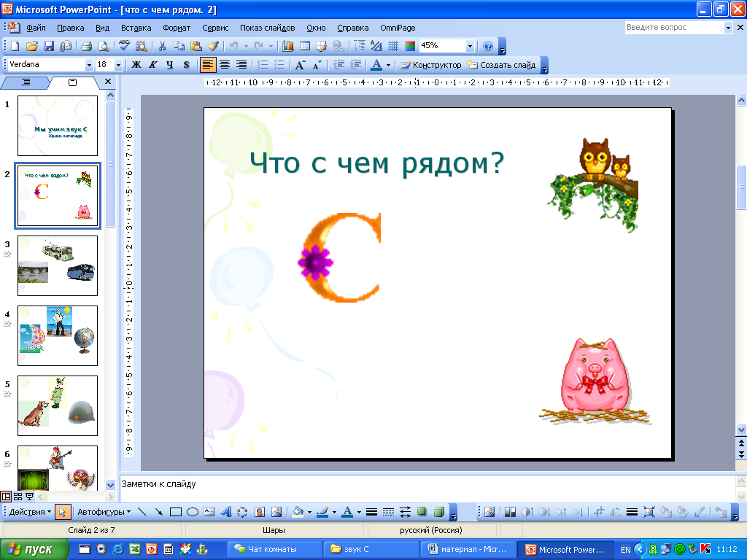This screenshot has height=560, width=747.
Task: Toggle left text alignment
Action: click(x=208, y=65)
